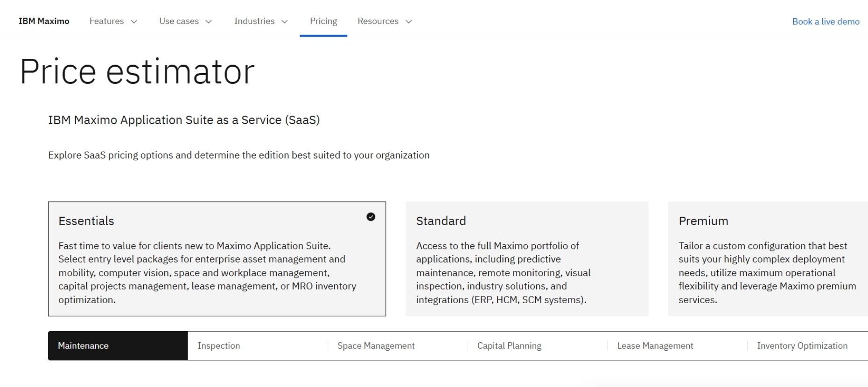Go to the Pricing tab
Image resolution: width=868 pixels, height=387 pixels.
[323, 21]
